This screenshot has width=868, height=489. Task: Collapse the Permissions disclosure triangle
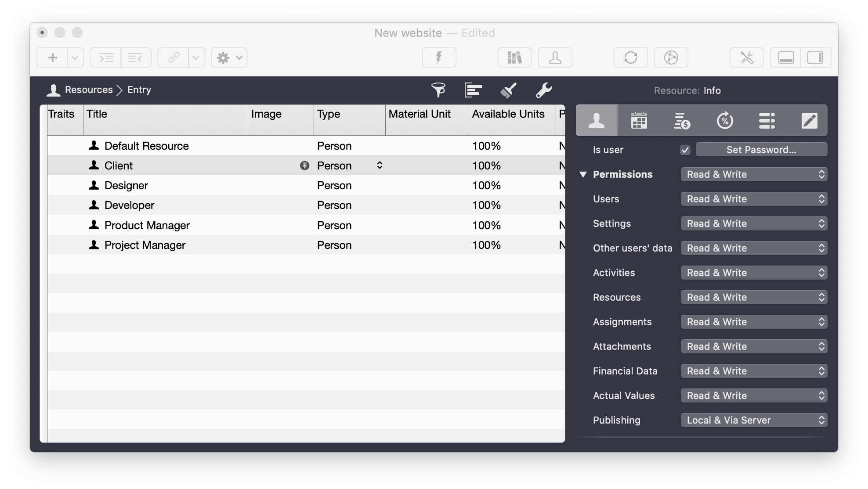[583, 174]
